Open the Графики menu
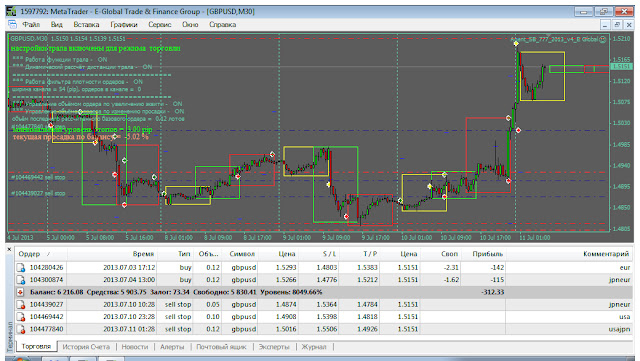The width and height of the screenshot is (640, 361). click(124, 25)
